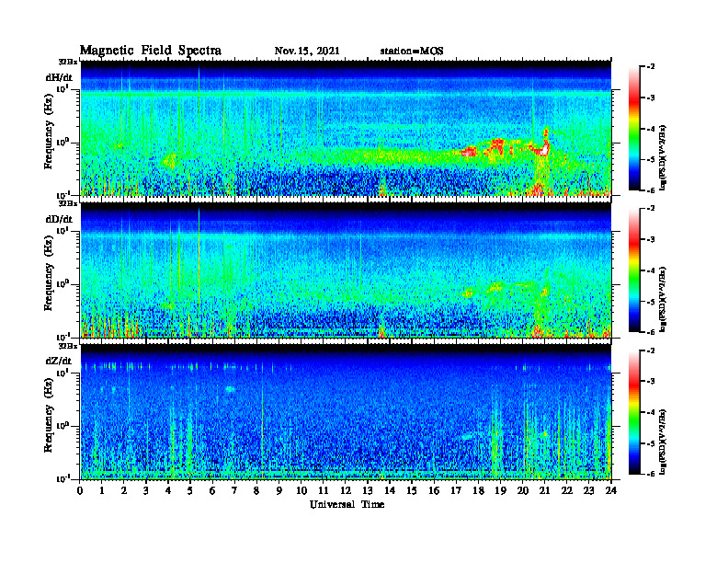Click the -5 value on dZ/dt color scale

tap(651, 443)
